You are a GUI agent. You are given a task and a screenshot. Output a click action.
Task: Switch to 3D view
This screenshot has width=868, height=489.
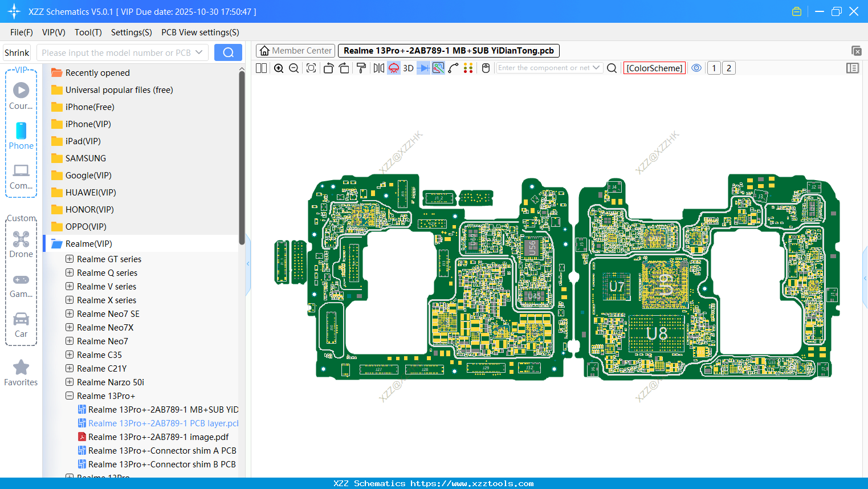tap(408, 68)
